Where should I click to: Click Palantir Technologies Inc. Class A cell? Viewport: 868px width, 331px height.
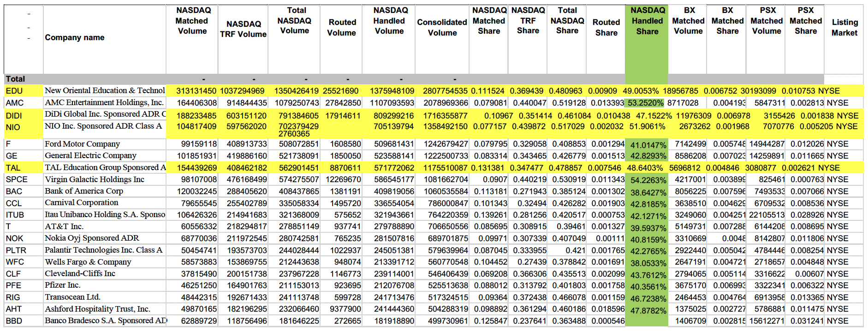click(104, 250)
